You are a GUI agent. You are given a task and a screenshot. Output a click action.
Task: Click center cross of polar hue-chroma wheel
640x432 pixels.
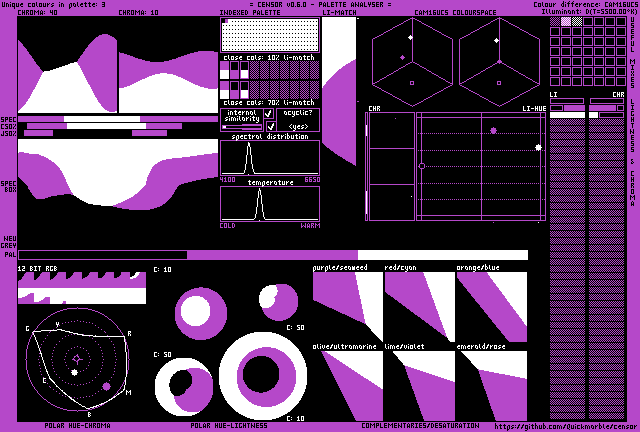pos(77,359)
